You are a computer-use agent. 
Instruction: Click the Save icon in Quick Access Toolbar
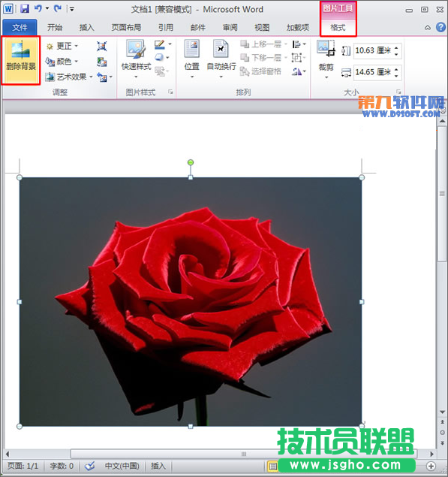(x=25, y=9)
